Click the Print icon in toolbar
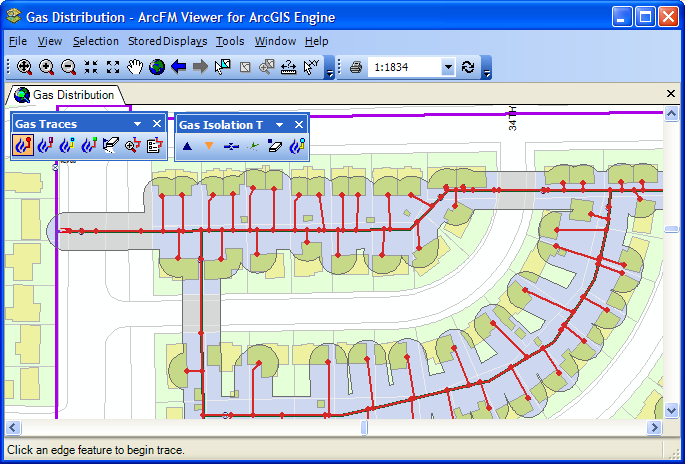Image resolution: width=685 pixels, height=464 pixels. click(355, 67)
